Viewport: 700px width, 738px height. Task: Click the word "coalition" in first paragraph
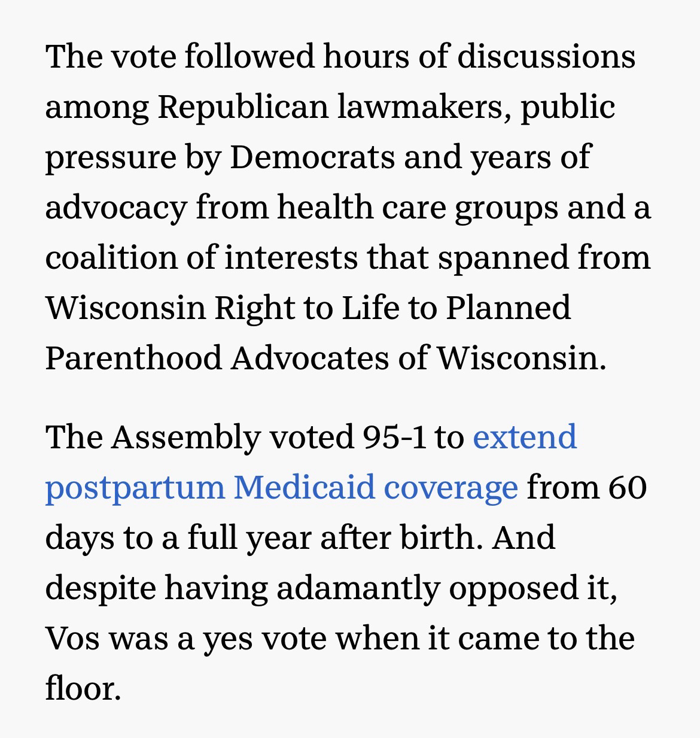(111, 257)
